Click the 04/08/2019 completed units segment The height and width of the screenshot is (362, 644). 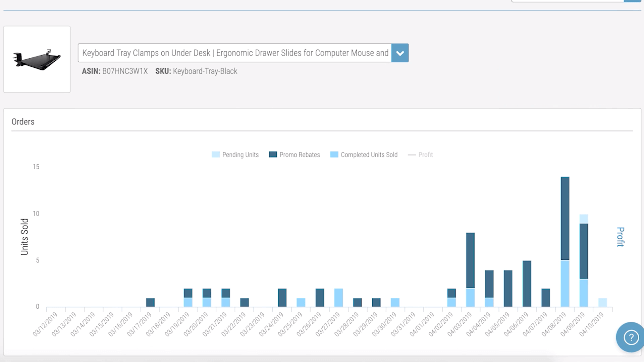click(x=565, y=284)
